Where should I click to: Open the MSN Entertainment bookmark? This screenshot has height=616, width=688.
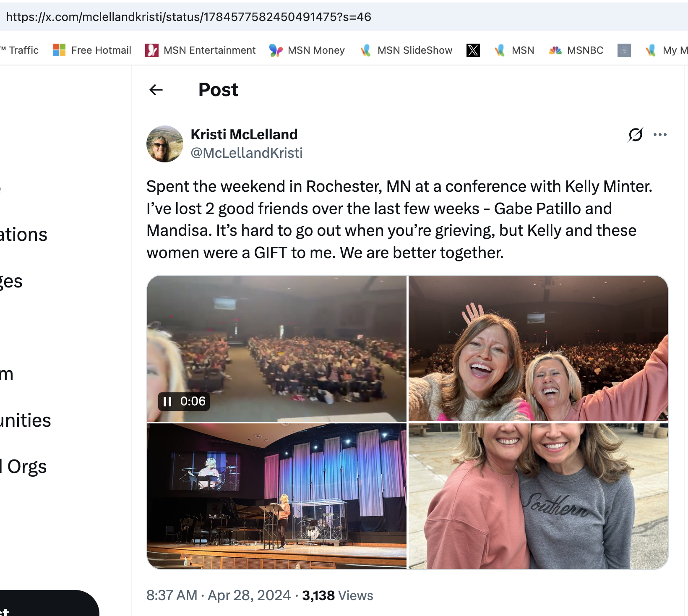coord(200,50)
